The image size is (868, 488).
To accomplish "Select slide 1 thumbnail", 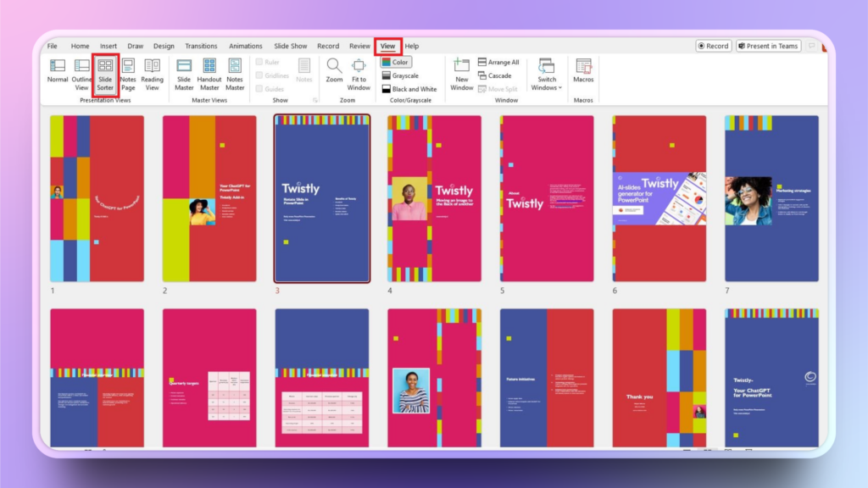I will 97,198.
